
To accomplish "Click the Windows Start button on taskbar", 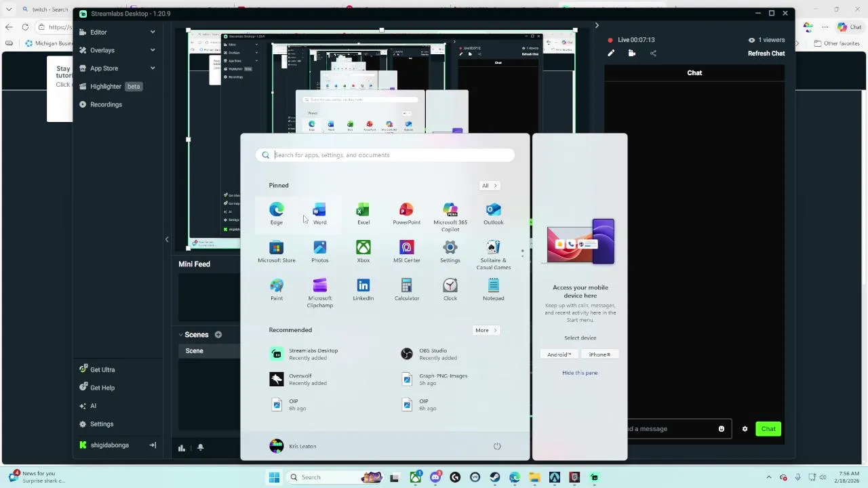I will (274, 477).
